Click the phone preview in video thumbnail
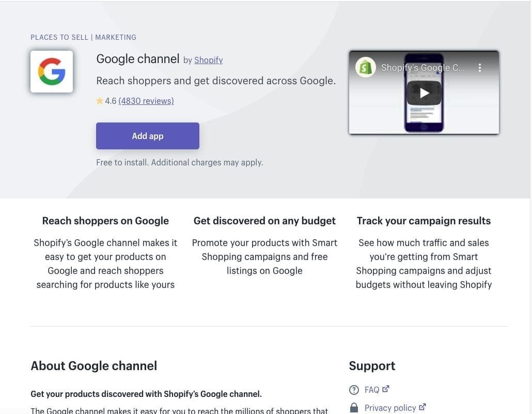This screenshot has width=532, height=414. pyautogui.click(x=424, y=114)
